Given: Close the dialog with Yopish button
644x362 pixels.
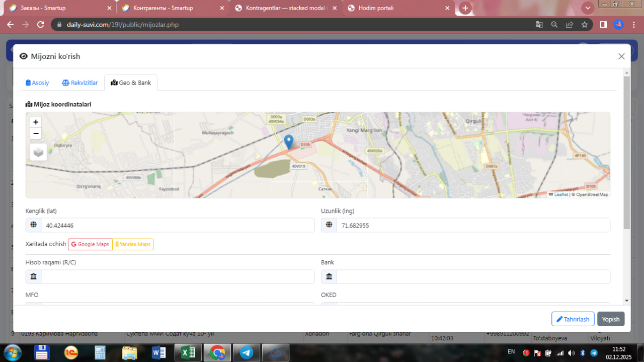Looking at the screenshot, I should tap(611, 319).
